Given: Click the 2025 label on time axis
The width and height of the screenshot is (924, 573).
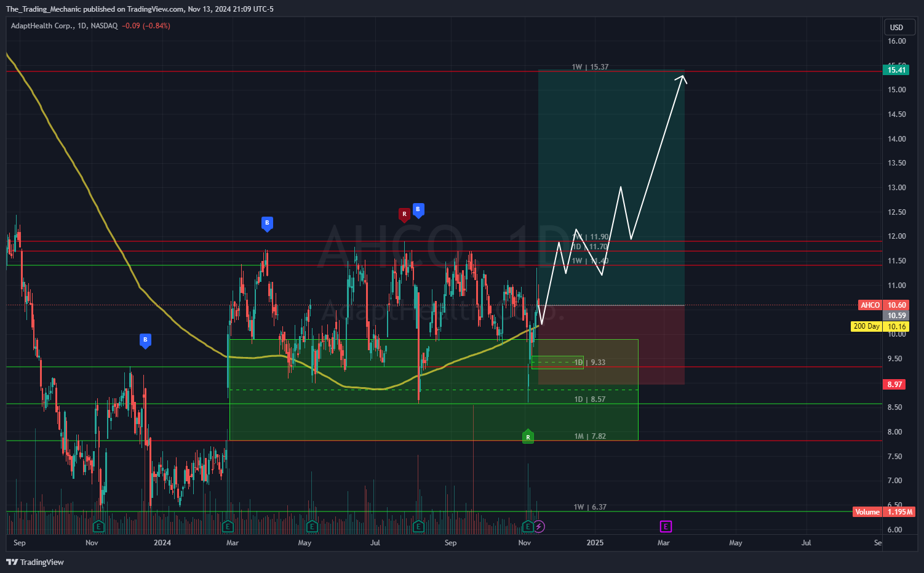Looking at the screenshot, I should point(595,543).
